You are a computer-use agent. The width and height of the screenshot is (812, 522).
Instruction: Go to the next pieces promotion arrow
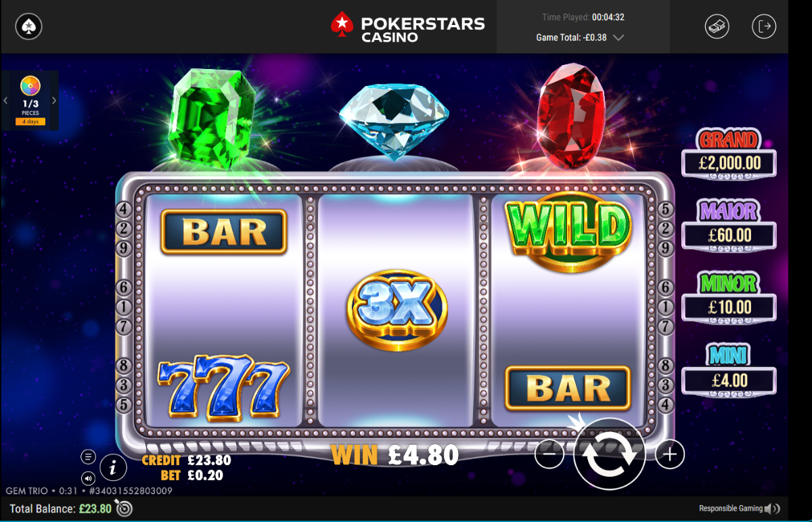tap(54, 101)
